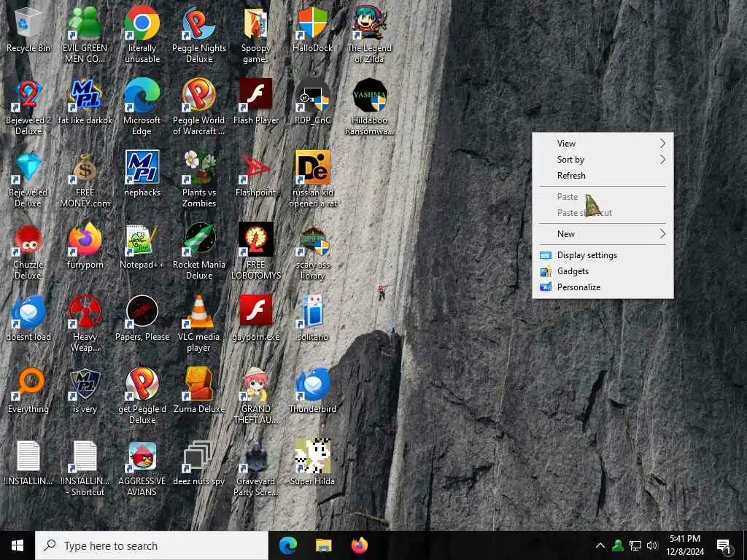Open the View submenu in context menu

coord(603,144)
